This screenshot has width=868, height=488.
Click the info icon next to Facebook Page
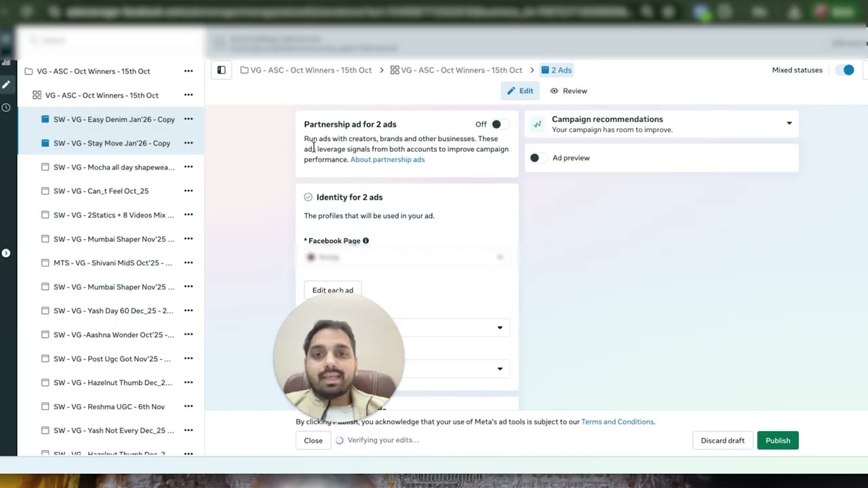tap(366, 241)
